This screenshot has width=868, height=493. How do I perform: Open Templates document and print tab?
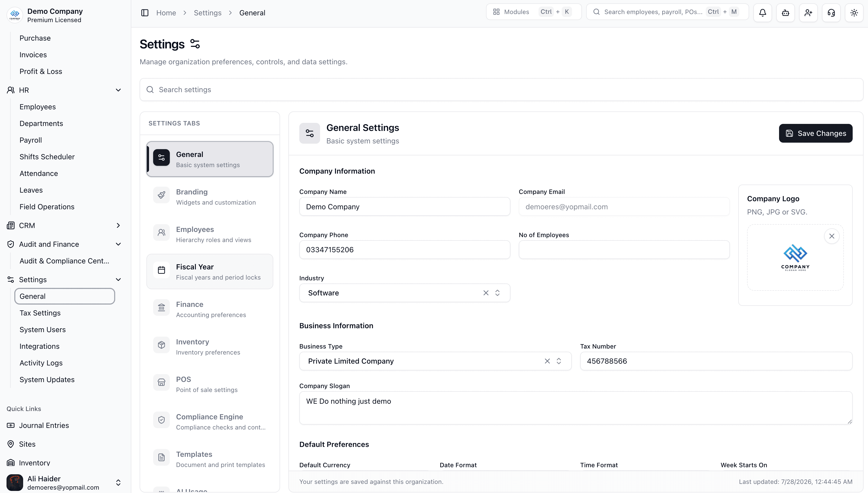[210, 459]
